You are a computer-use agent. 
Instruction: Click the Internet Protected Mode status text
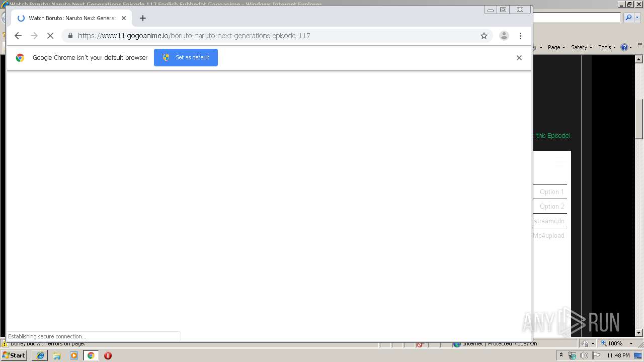500,343
